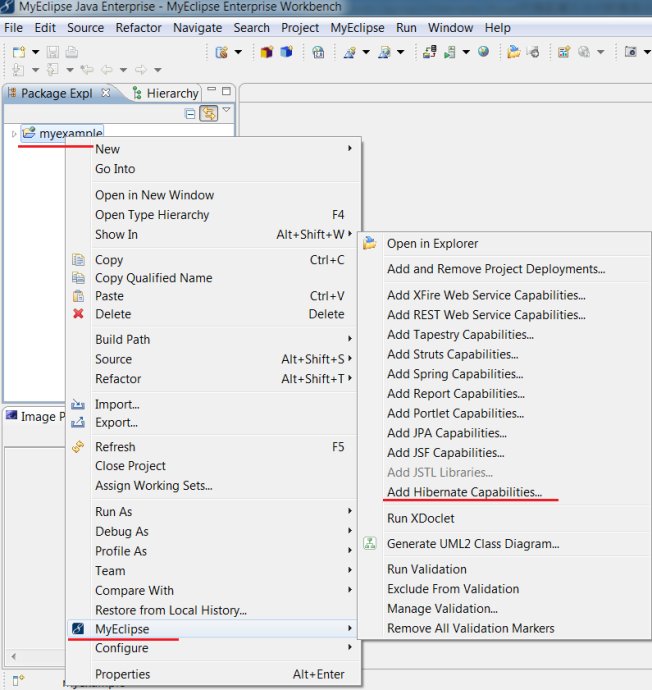Open the Back history dropdown arrow
This screenshot has width=652, height=690.
pyautogui.click(x=124, y=70)
